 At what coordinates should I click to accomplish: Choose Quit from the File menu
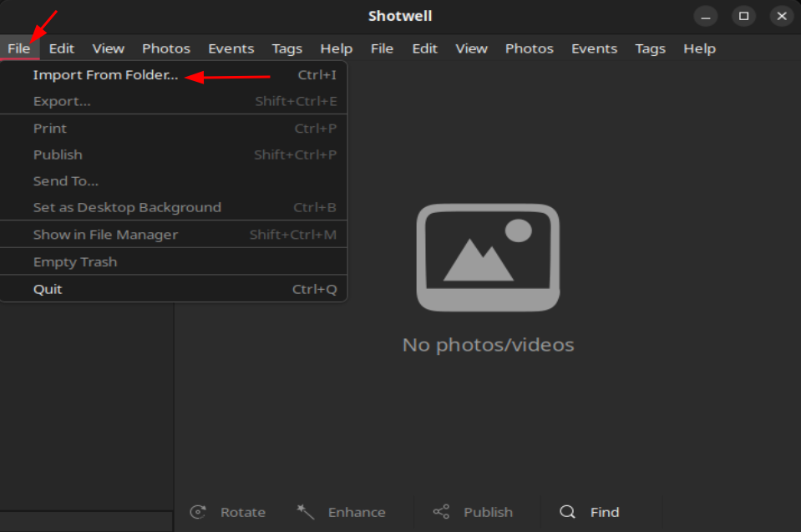(174, 289)
